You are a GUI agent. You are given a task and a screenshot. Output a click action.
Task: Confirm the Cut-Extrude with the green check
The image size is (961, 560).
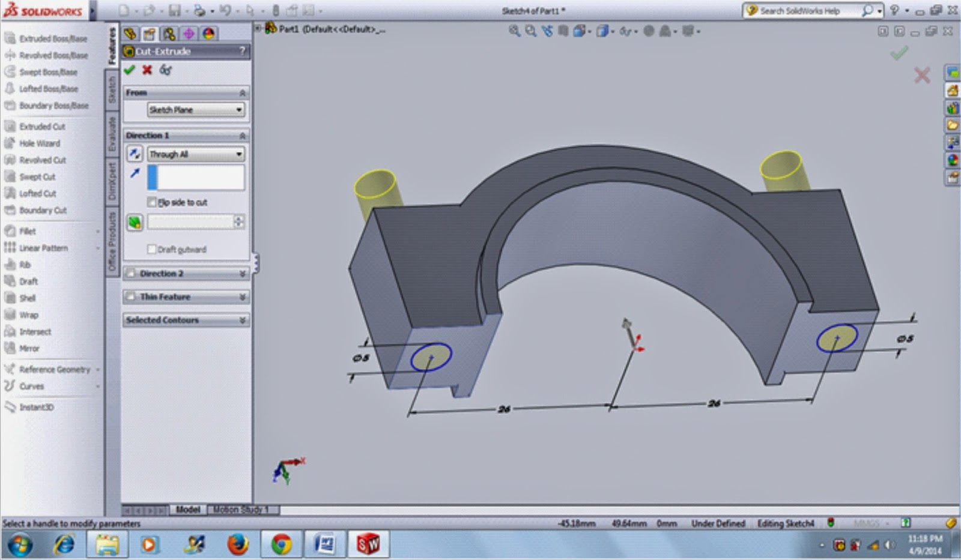click(129, 69)
